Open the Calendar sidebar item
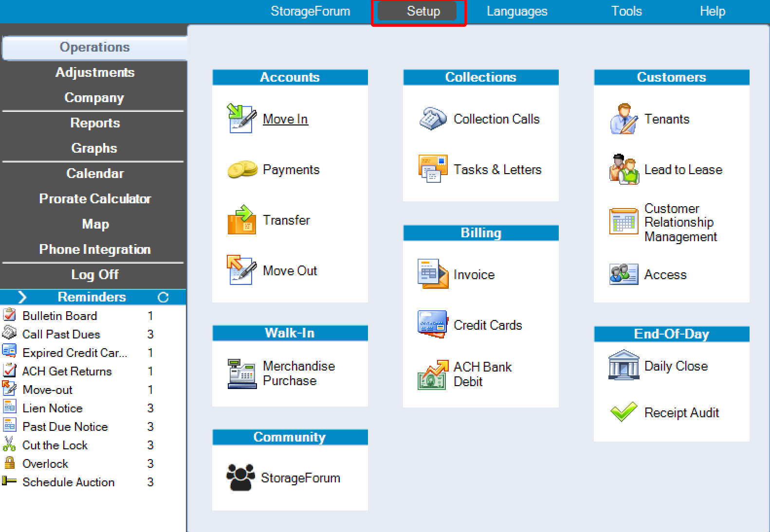 tap(95, 174)
